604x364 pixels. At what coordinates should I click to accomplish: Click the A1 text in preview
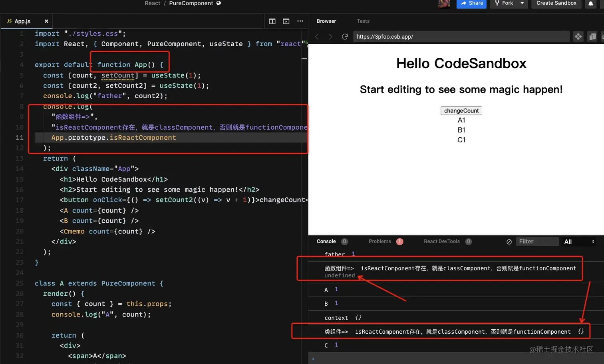[x=461, y=120]
